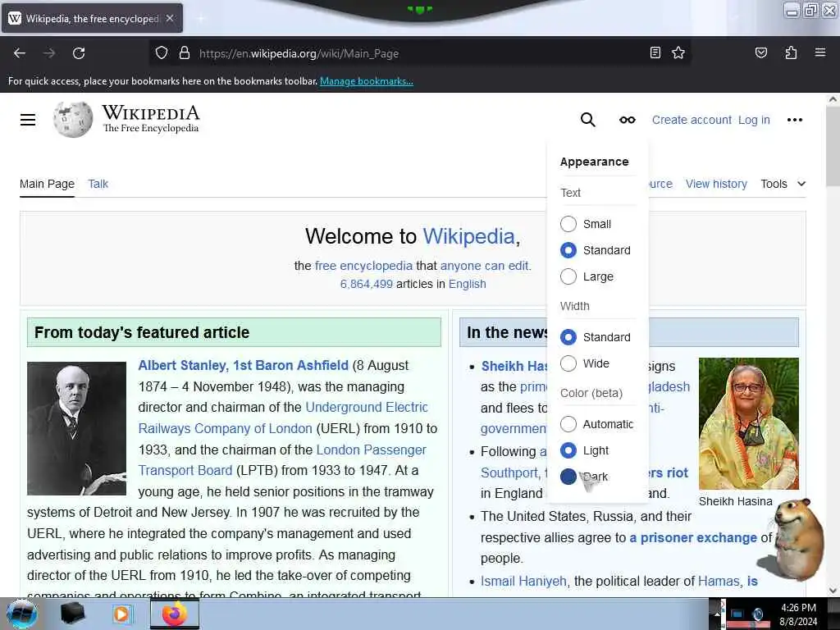The height and width of the screenshot is (630, 840).
Task: Click the Log in link
Action: [754, 120]
